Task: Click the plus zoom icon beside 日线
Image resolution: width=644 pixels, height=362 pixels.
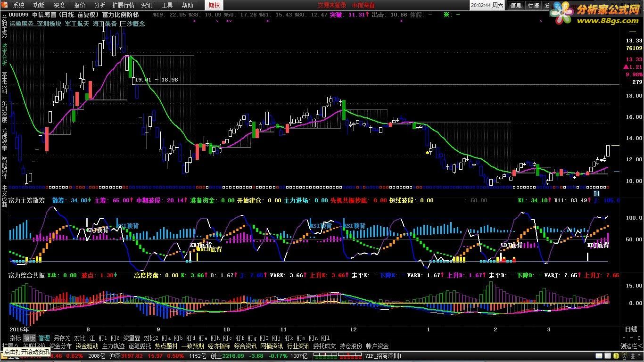Action: pos(625,338)
